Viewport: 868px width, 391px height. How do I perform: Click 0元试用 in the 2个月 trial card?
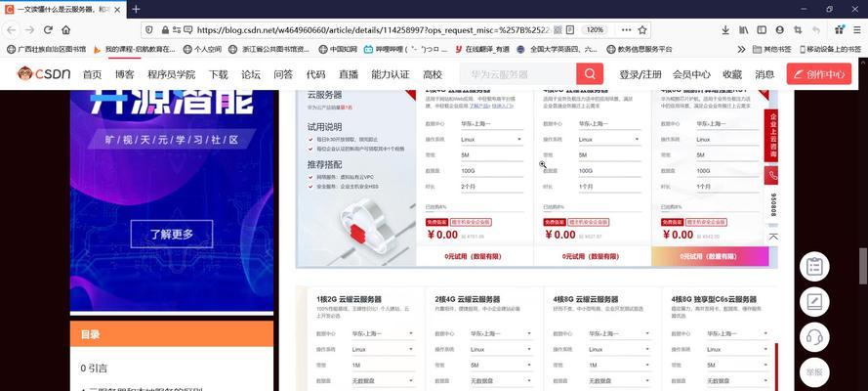(475, 256)
